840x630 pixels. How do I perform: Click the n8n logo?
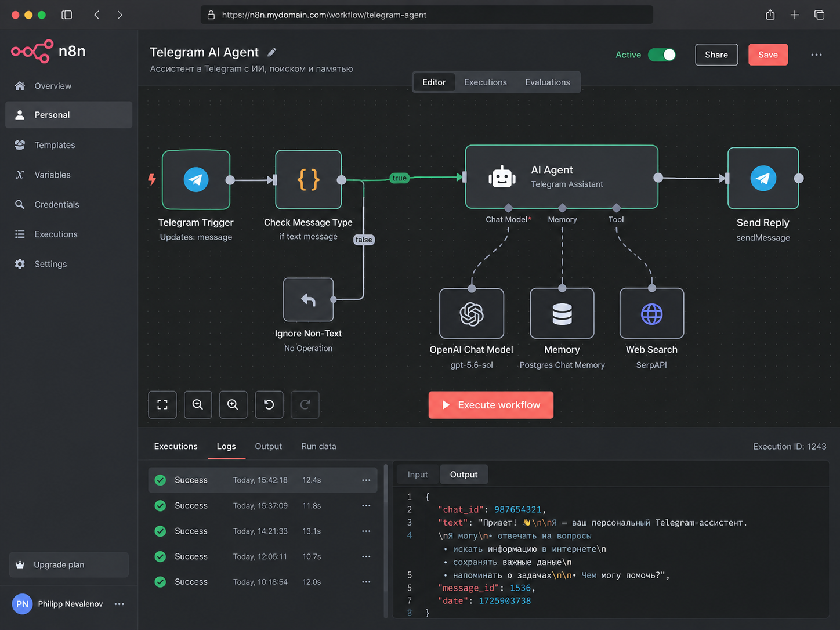pos(49,51)
